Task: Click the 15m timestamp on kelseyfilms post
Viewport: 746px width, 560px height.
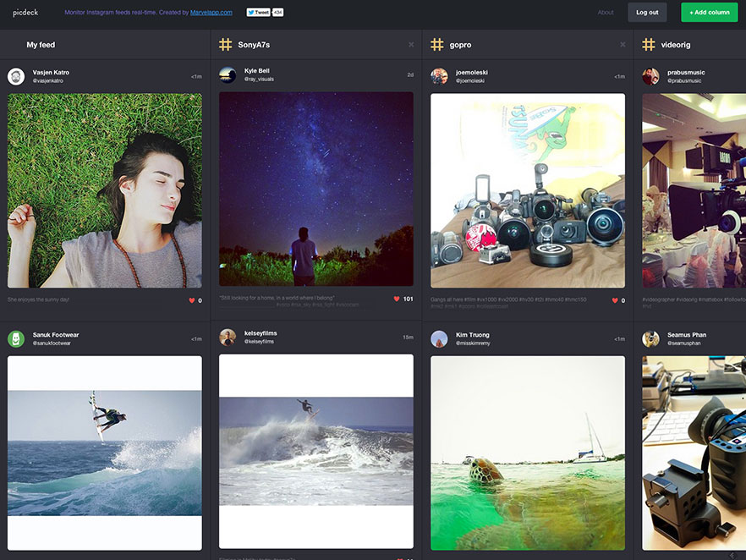Action: coord(409,337)
